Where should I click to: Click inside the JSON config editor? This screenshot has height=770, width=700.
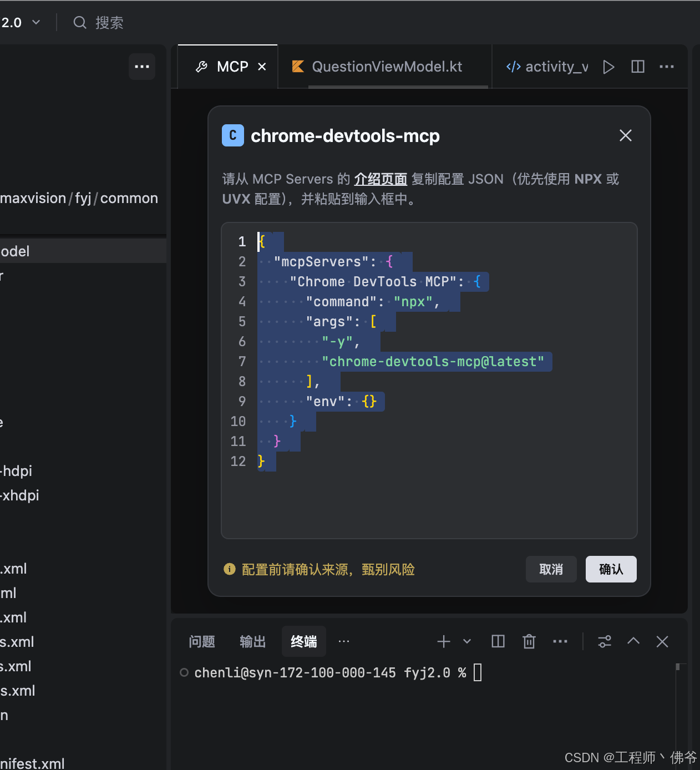(x=429, y=381)
